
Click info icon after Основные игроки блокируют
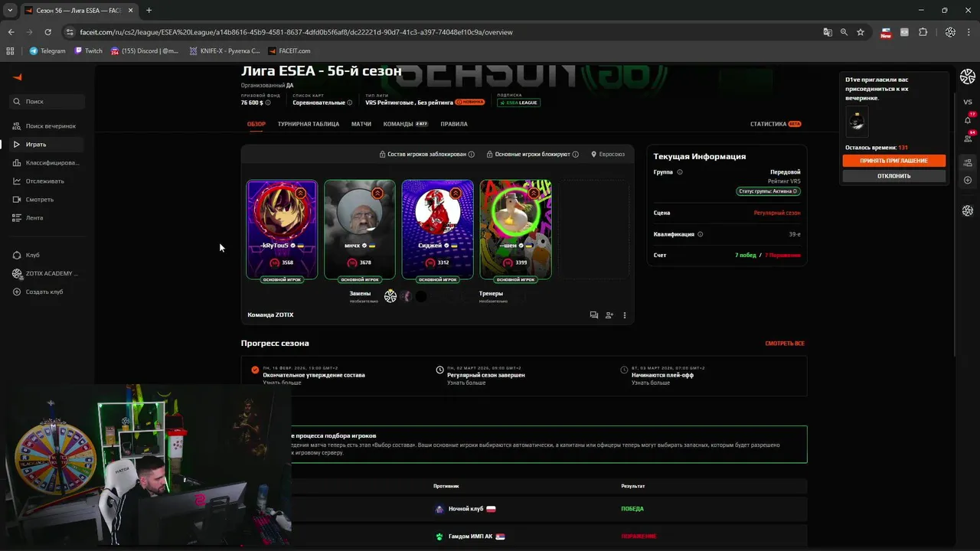[575, 154]
